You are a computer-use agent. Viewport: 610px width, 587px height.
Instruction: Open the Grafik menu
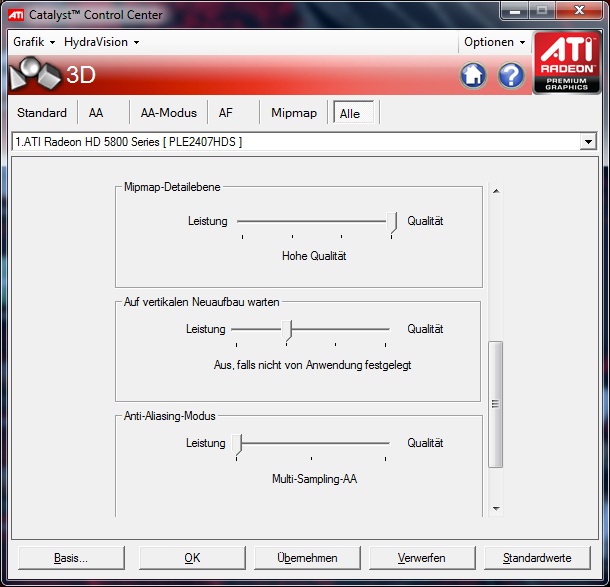click(34, 42)
